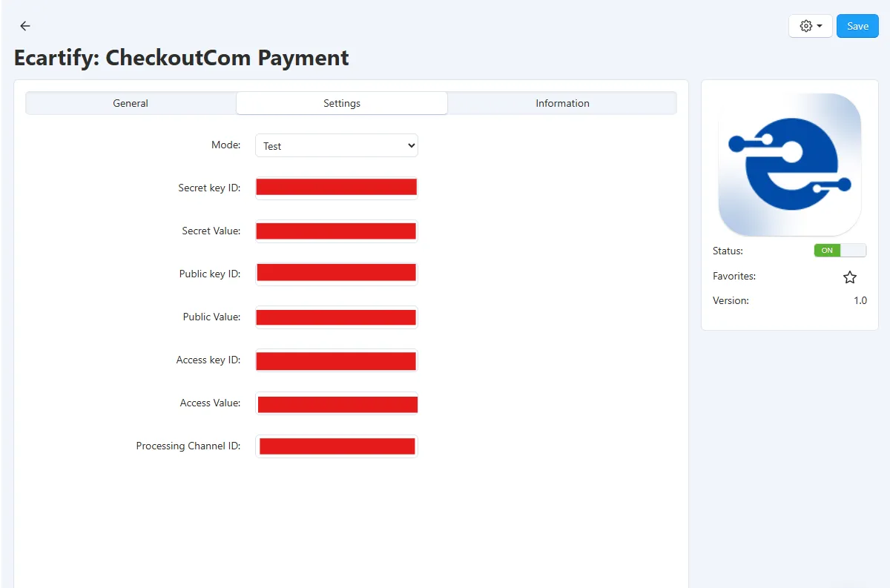Click the Status: label

(728, 251)
